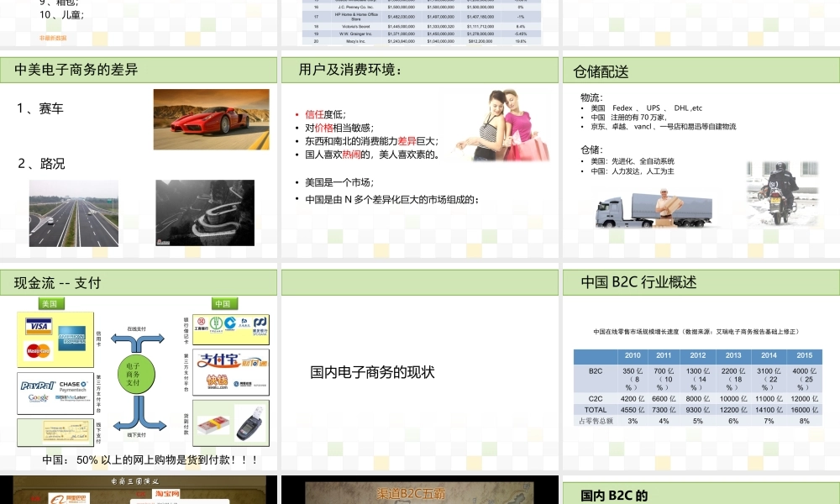
Task: Select the Chase Paymentech logo
Action: [x=71, y=385]
